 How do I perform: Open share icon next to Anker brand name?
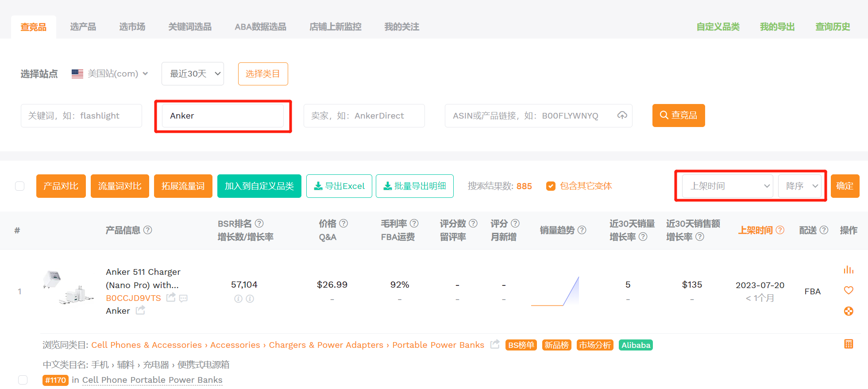pos(140,310)
